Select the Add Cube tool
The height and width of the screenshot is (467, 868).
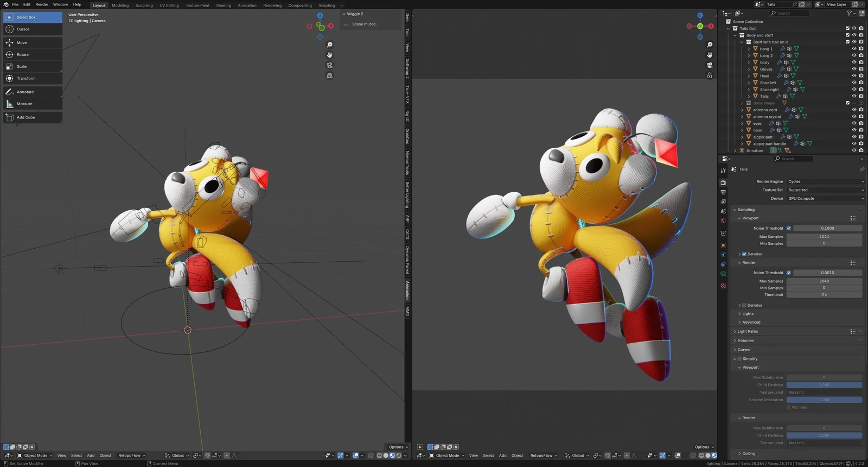(x=33, y=118)
